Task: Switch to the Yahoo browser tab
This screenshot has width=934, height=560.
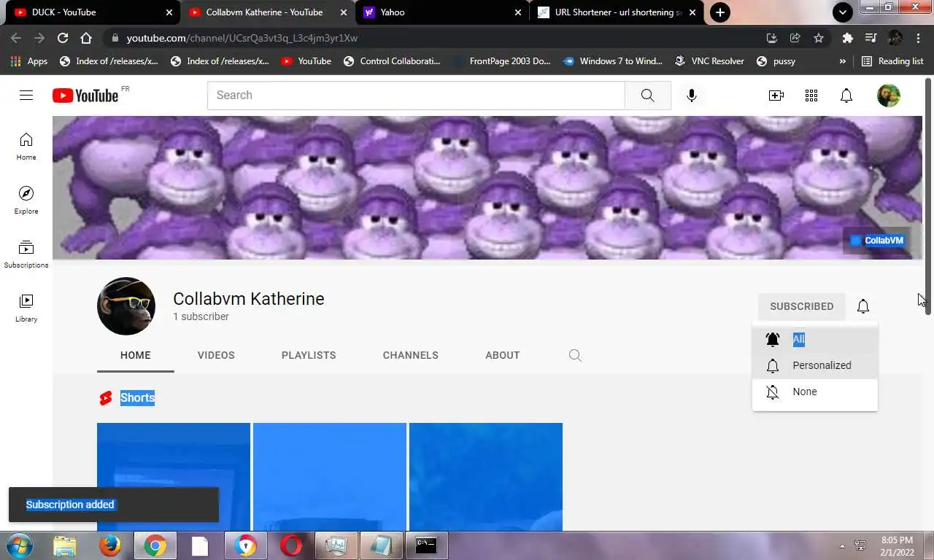Action: [443, 12]
